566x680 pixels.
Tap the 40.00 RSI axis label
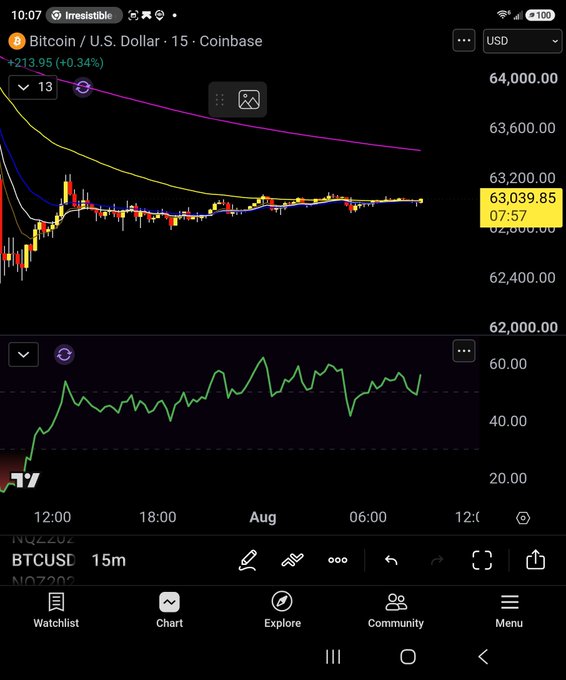pyautogui.click(x=508, y=421)
